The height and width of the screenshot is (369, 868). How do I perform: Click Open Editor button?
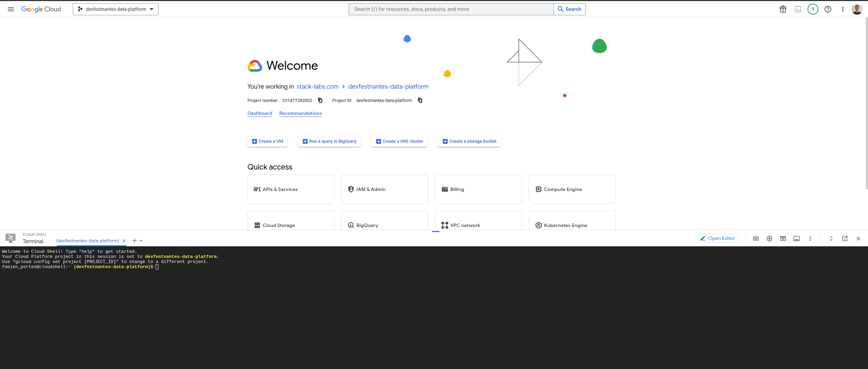click(718, 238)
